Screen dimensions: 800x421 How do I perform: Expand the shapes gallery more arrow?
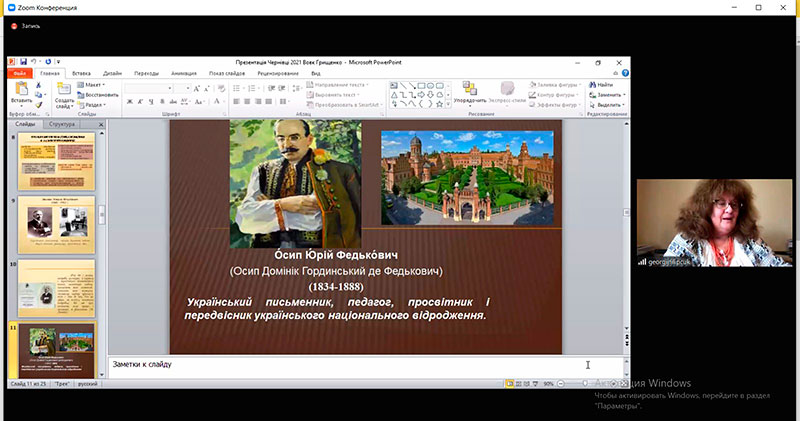point(448,104)
